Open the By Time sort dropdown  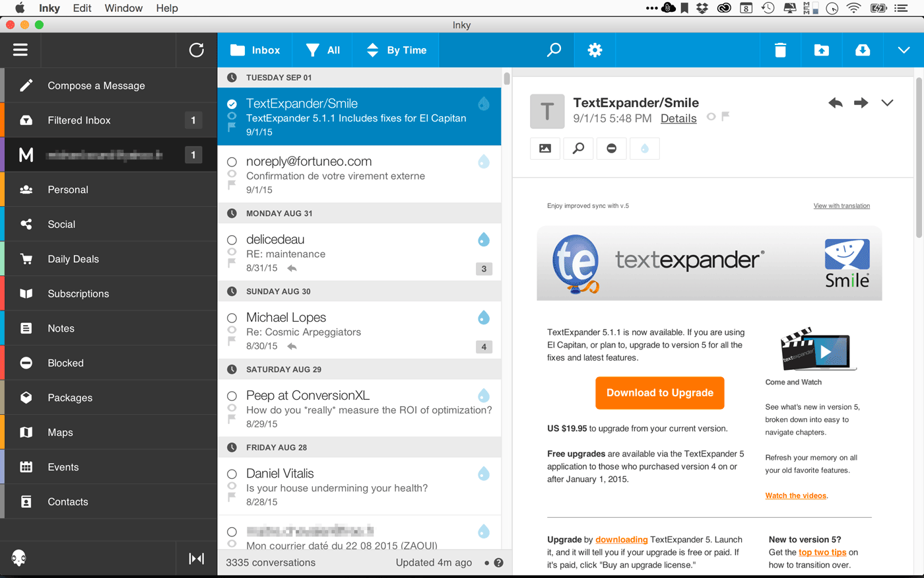pos(397,50)
